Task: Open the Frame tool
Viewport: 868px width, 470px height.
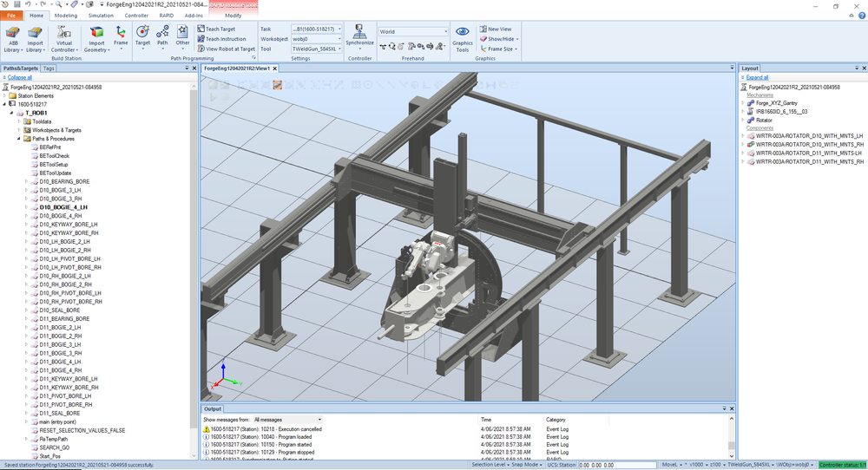Action: point(121,36)
